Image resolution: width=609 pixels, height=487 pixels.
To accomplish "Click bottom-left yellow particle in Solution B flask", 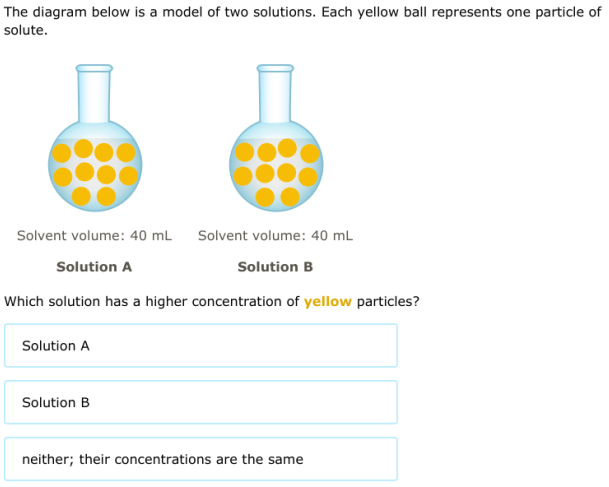I will pos(267,195).
